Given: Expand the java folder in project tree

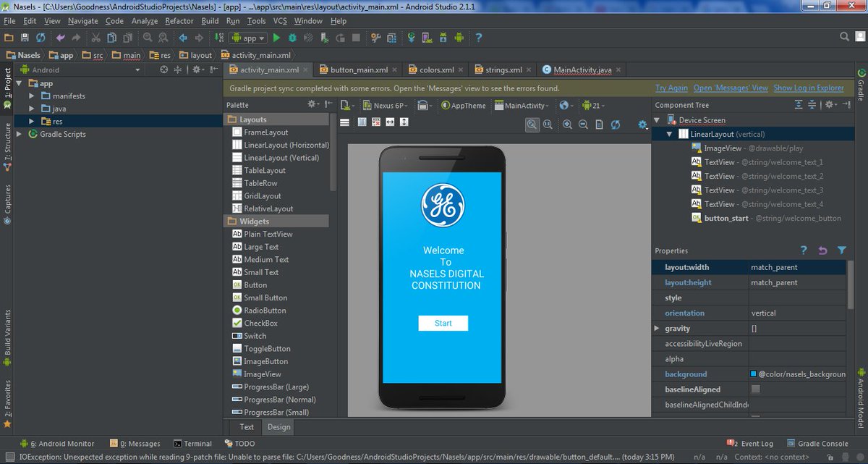Looking at the screenshot, I should click(32, 109).
